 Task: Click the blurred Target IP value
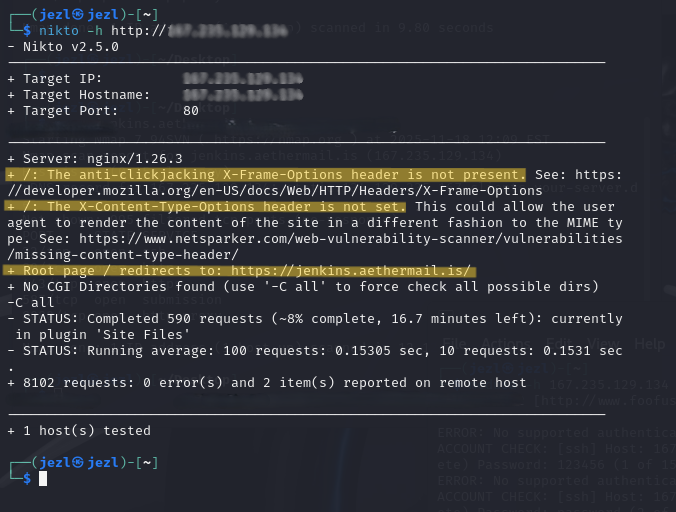click(x=243, y=79)
